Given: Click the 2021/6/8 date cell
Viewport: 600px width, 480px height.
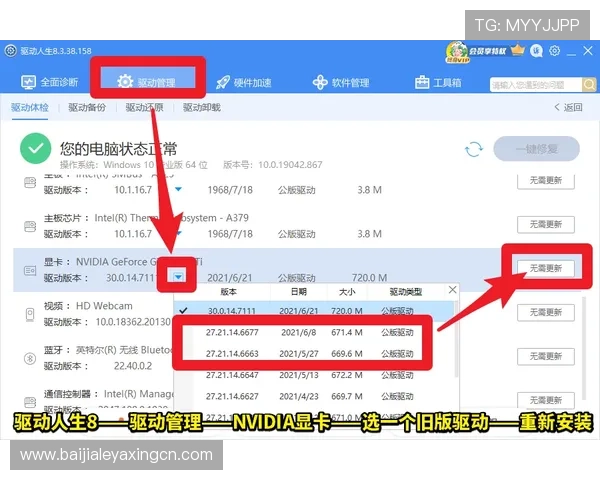Looking at the screenshot, I should click(298, 332).
